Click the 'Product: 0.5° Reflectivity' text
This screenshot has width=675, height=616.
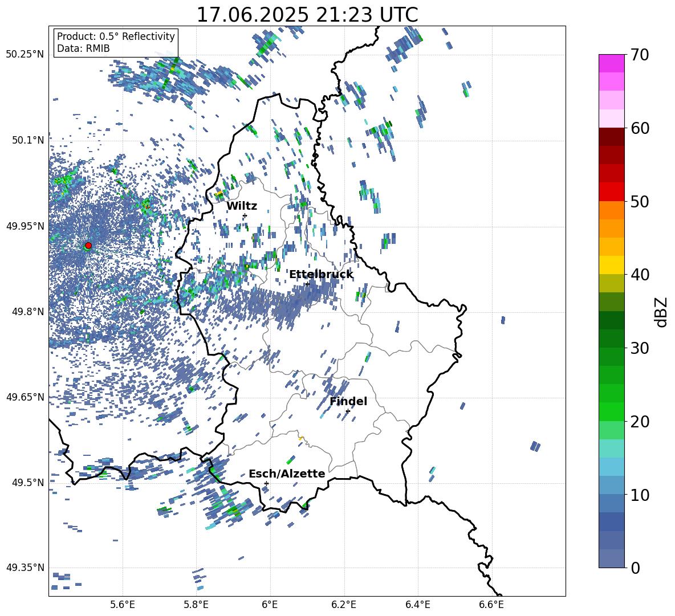116,36
